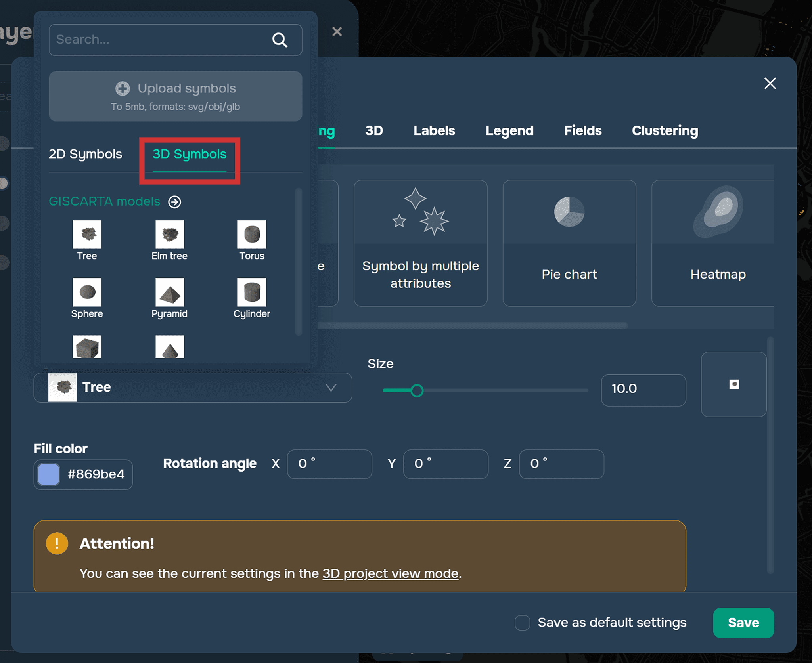This screenshot has height=663, width=812.
Task: Open the Labels tab
Action: (434, 131)
